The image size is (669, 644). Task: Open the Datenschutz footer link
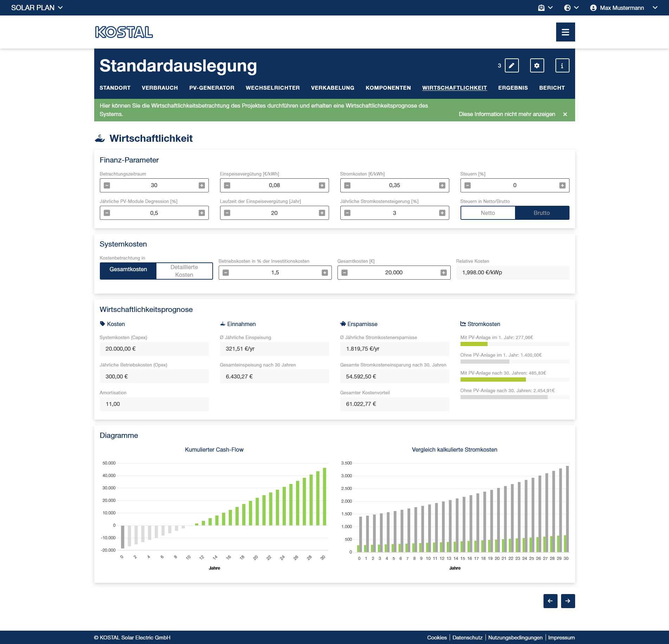tap(467, 638)
